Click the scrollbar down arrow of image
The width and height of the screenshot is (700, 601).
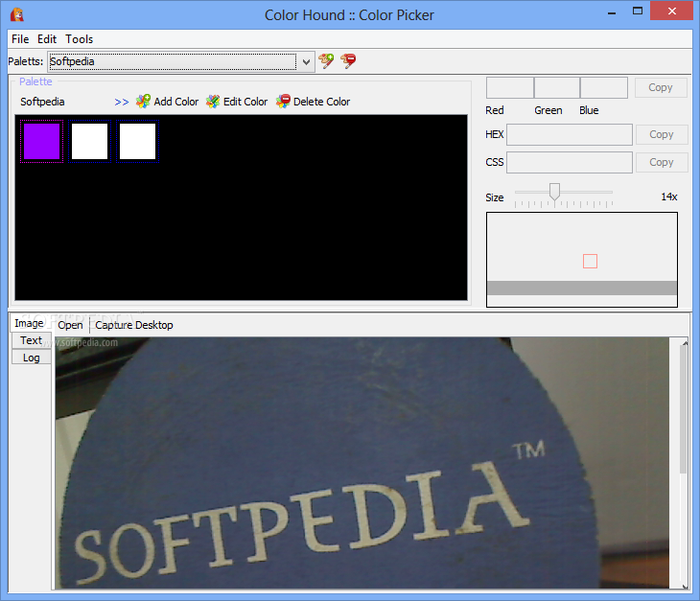685,587
